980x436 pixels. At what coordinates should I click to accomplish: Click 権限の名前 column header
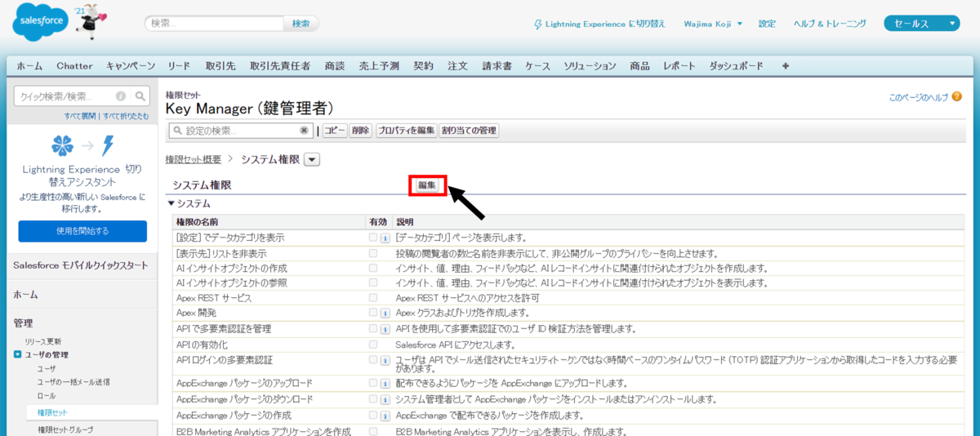197,222
